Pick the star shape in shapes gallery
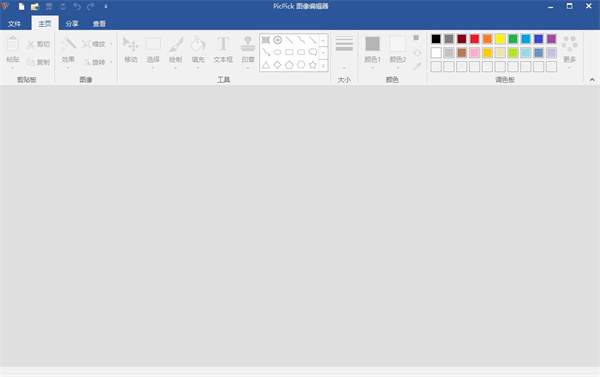The height and width of the screenshot is (377, 600). coord(313,65)
